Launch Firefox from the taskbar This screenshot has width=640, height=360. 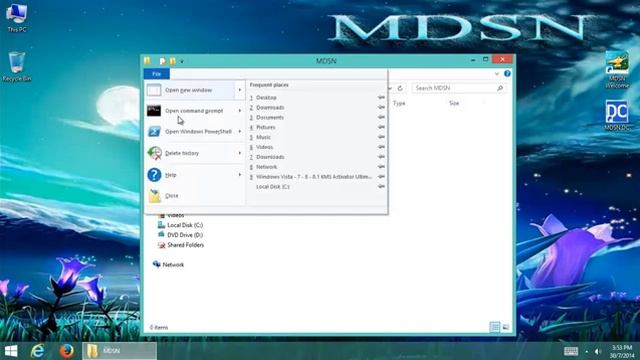[x=67, y=351]
